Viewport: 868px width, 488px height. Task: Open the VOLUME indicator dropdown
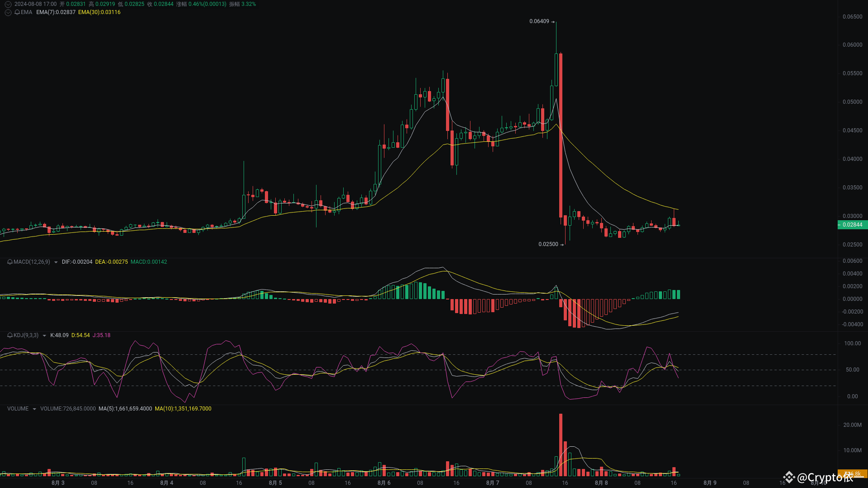coord(34,408)
